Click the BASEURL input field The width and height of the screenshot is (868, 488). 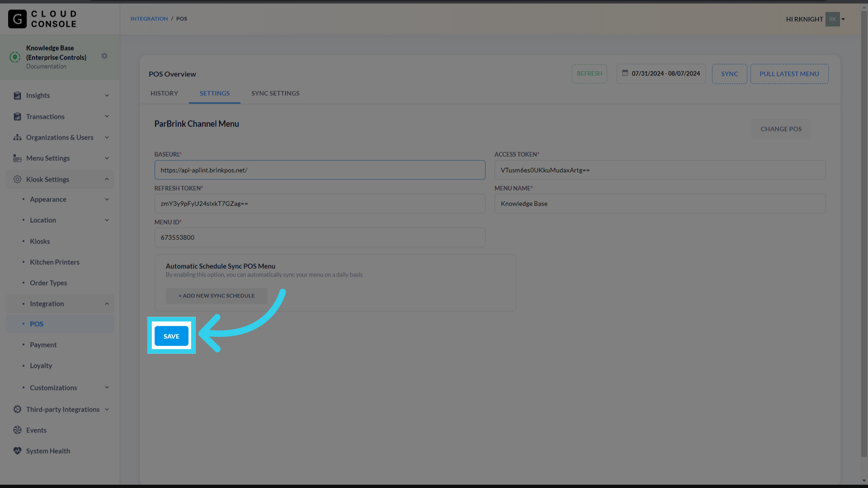[x=320, y=170]
